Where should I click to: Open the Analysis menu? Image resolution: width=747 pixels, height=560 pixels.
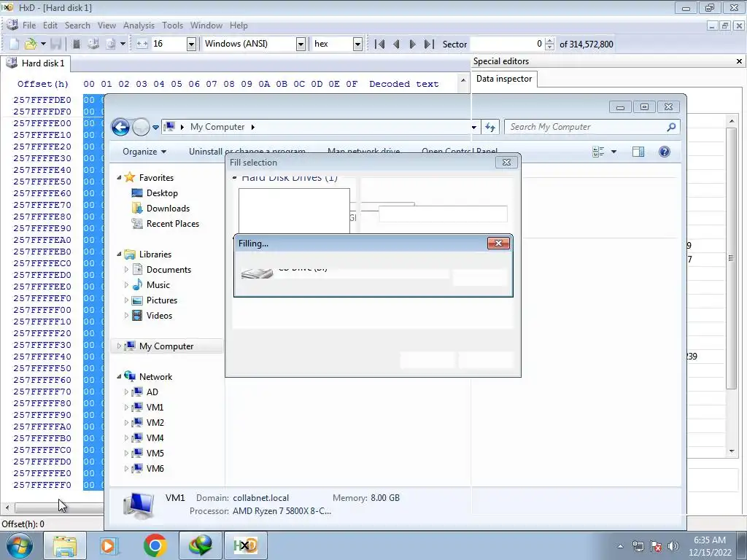pyautogui.click(x=139, y=26)
